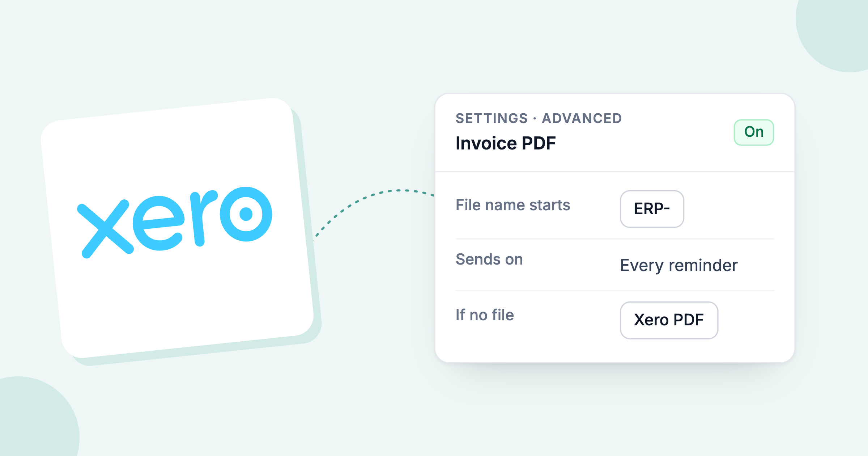This screenshot has height=456, width=868.
Task: Open the Xero PDF fallback option
Action: 669,320
